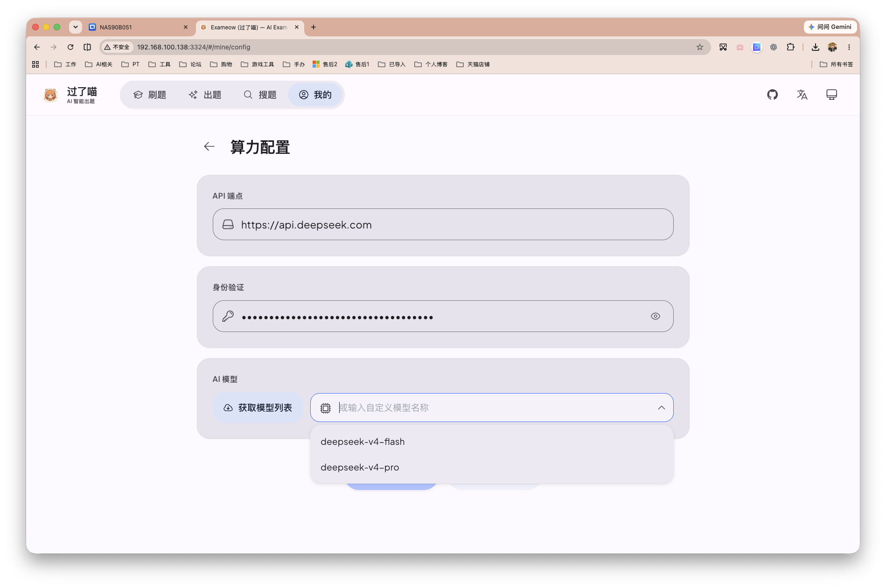Open the browser downloads icon

tap(816, 47)
